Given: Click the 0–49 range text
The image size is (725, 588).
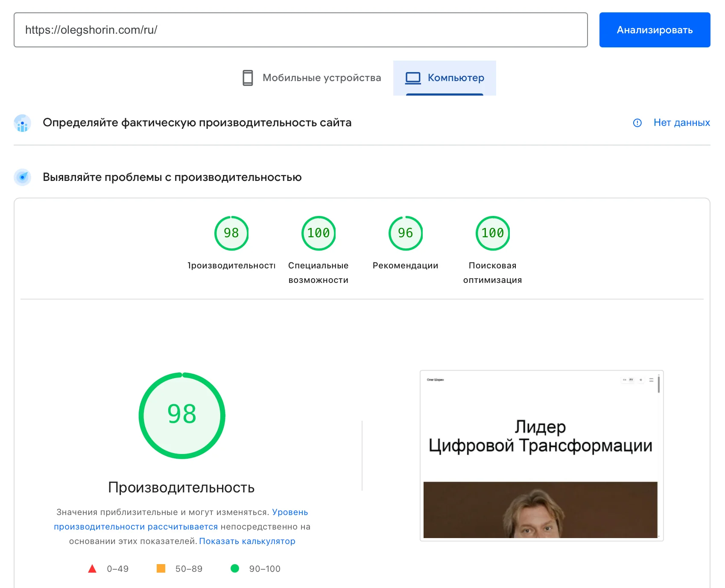Looking at the screenshot, I should pos(118,569).
